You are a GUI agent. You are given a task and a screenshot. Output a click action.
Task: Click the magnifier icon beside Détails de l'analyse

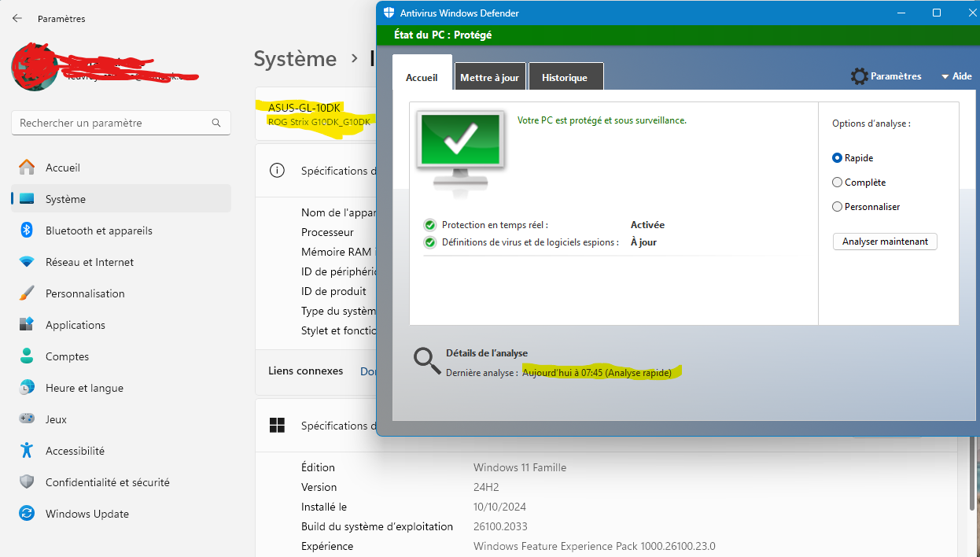(427, 360)
